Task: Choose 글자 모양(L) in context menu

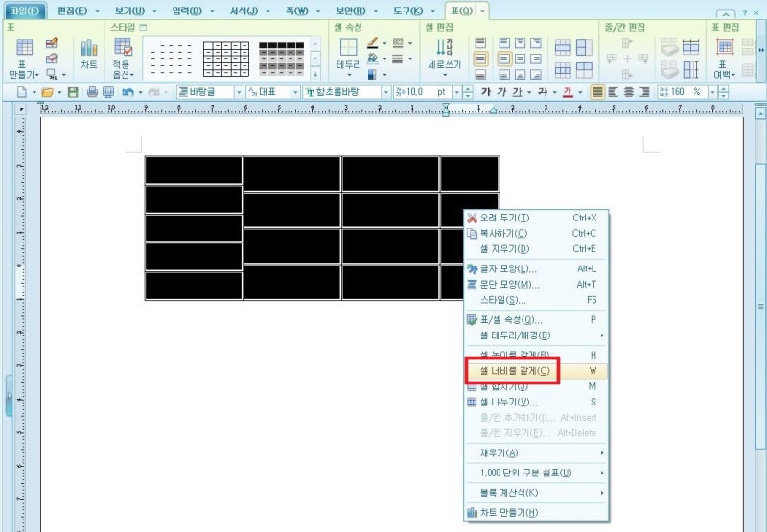Action: coord(536,269)
